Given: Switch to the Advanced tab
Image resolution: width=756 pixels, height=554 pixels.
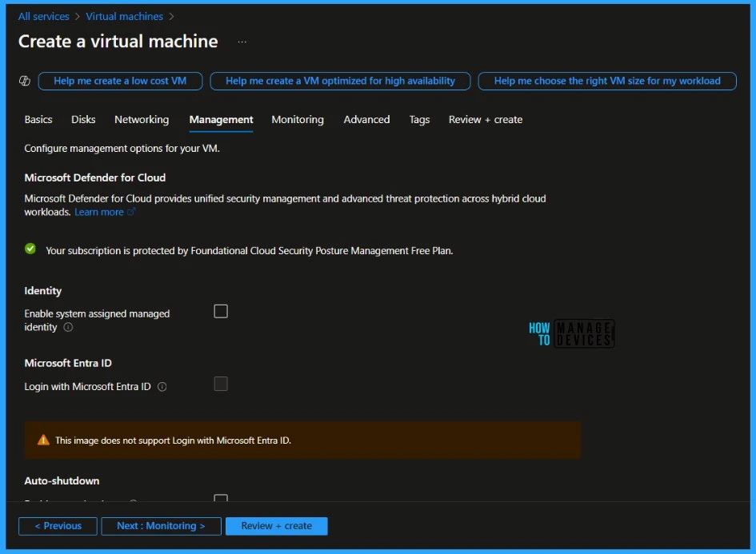Looking at the screenshot, I should coord(366,119).
